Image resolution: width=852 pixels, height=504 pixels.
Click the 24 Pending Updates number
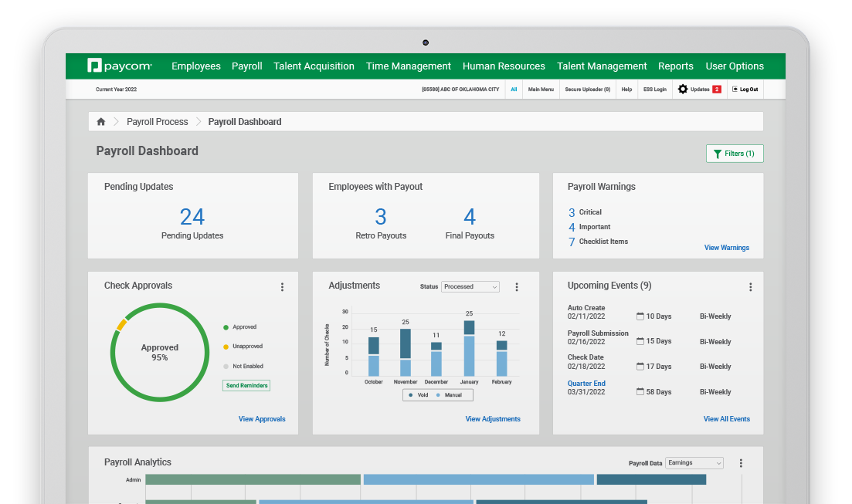[192, 217]
